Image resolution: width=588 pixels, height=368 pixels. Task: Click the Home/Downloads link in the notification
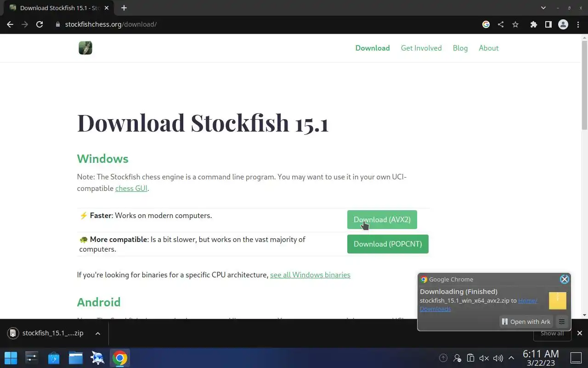478,305
